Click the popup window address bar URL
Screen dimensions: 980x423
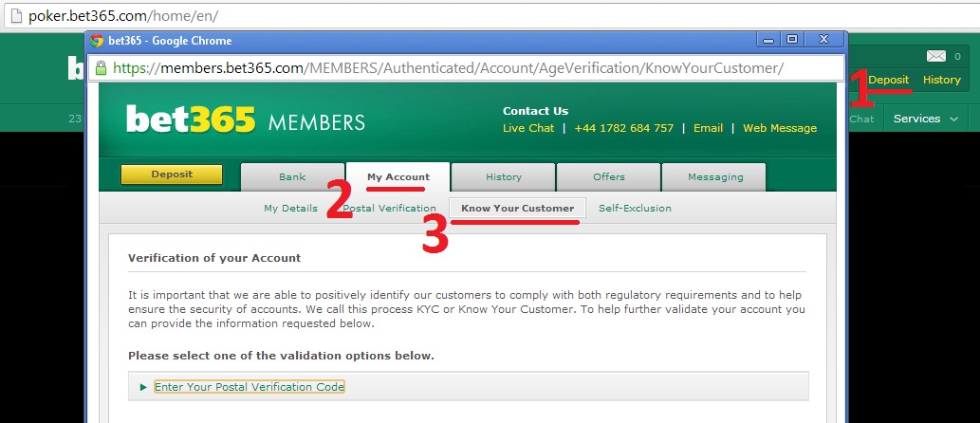point(448,68)
